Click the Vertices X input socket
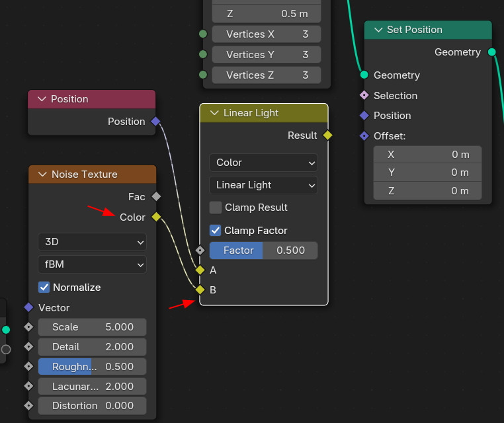504x423 pixels. [x=203, y=34]
